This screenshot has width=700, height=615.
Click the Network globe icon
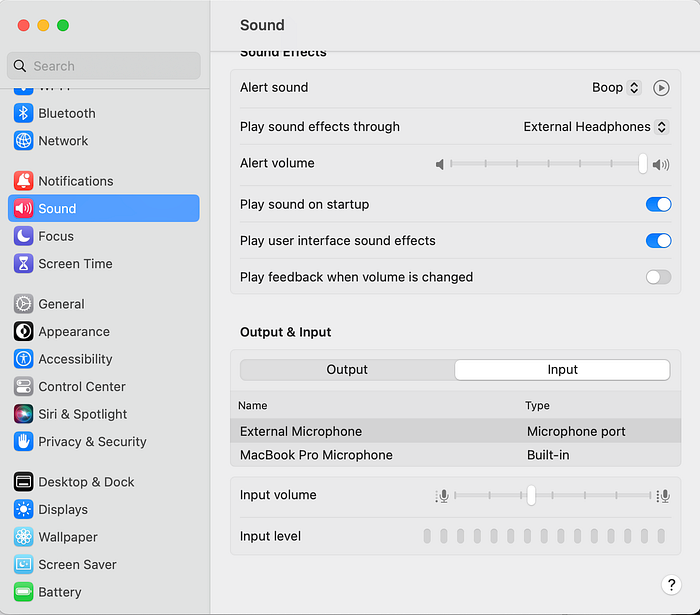(23, 141)
